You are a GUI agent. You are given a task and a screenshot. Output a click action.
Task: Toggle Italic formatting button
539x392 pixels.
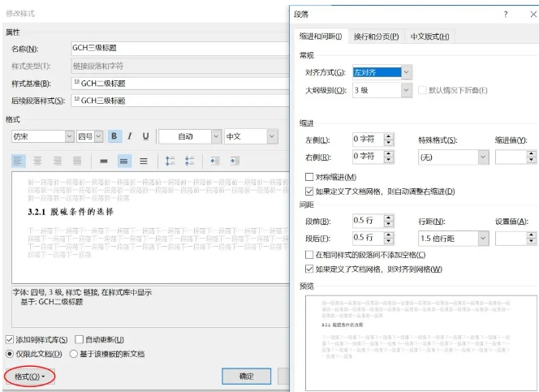130,136
